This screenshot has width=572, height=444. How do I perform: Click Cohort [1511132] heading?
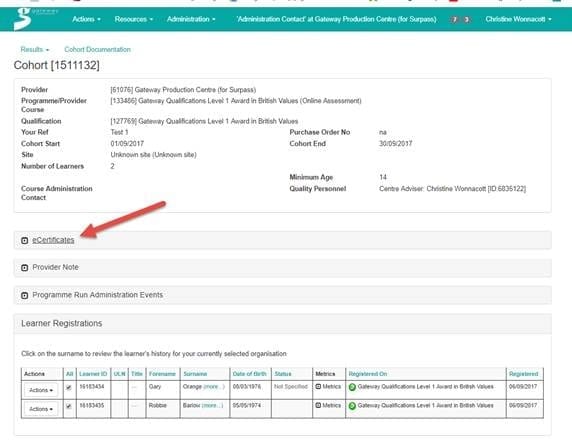(x=57, y=65)
